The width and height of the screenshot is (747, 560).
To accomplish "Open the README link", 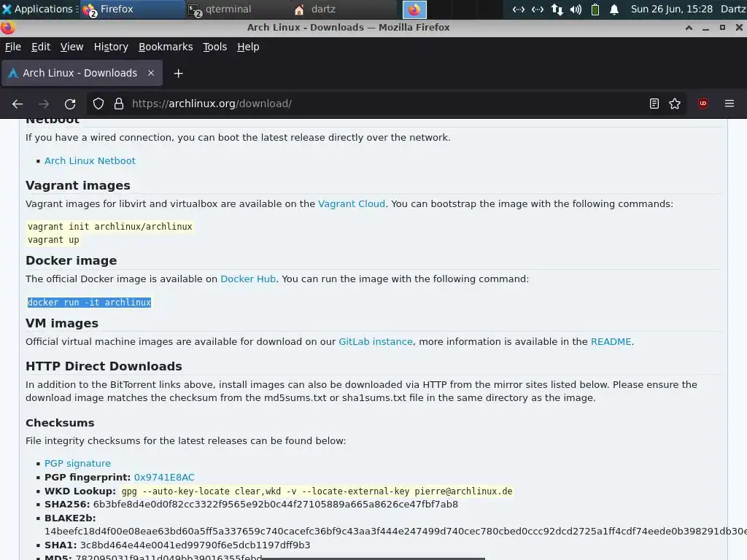I will click(611, 342).
